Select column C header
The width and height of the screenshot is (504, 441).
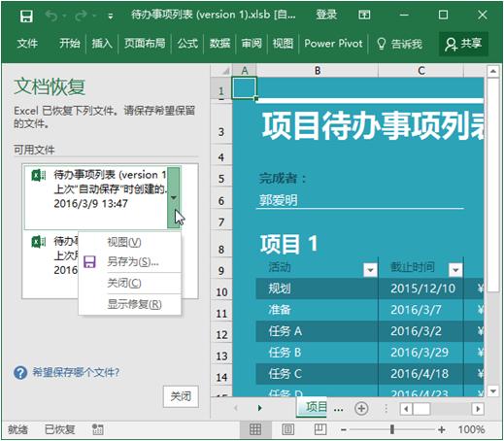pyautogui.click(x=420, y=70)
